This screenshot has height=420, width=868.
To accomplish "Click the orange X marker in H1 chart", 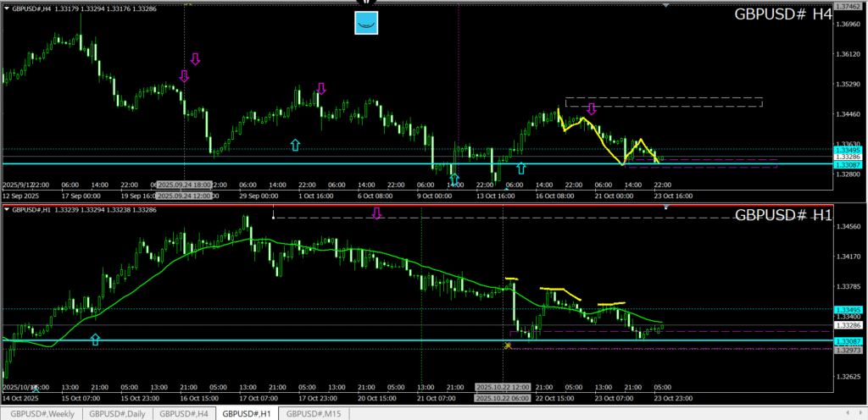I will (508, 345).
